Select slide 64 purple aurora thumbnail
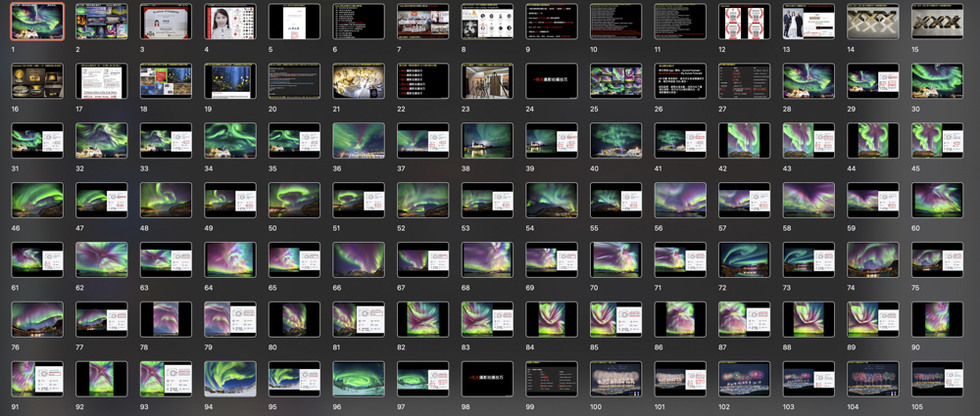Image resolution: width=980 pixels, height=416 pixels. [230, 259]
